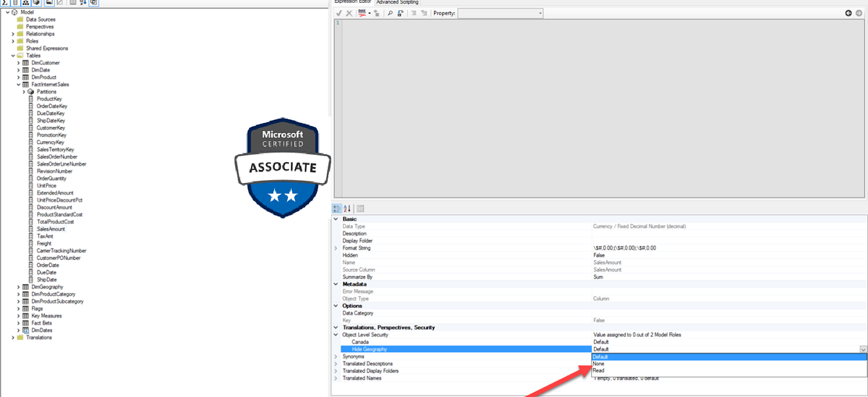Screen dimensions: 868x397
Task: Select the Key Measures table
Action: click(x=46, y=316)
